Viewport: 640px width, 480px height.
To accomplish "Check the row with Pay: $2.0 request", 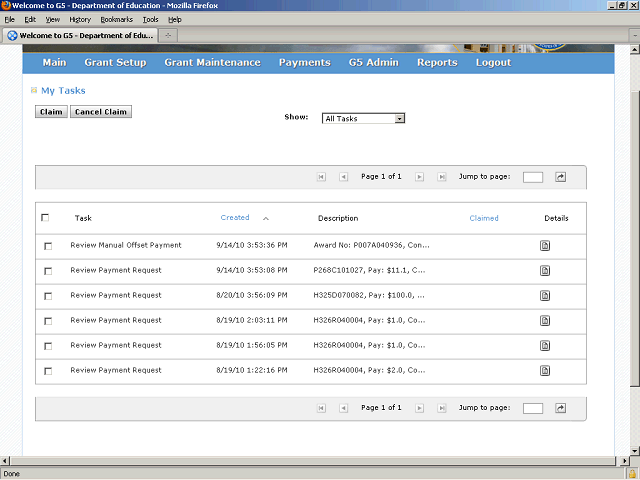I will pos(48,371).
